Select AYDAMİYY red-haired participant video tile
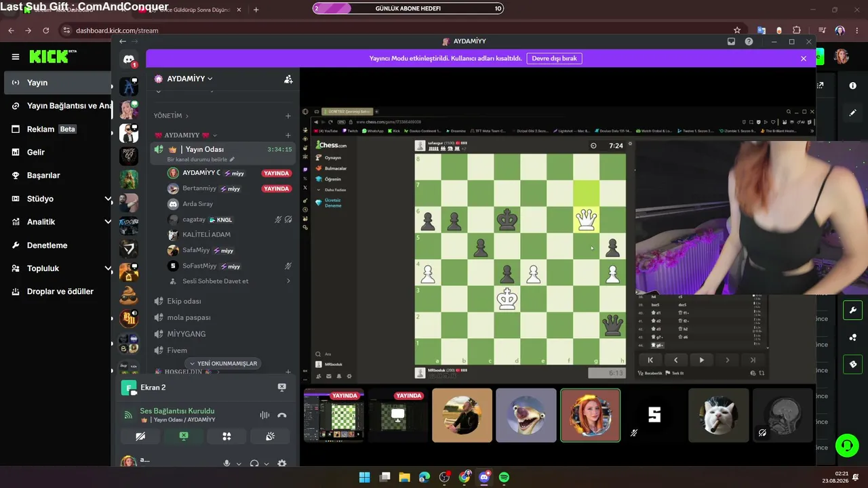The width and height of the screenshot is (868, 488). [x=590, y=415]
